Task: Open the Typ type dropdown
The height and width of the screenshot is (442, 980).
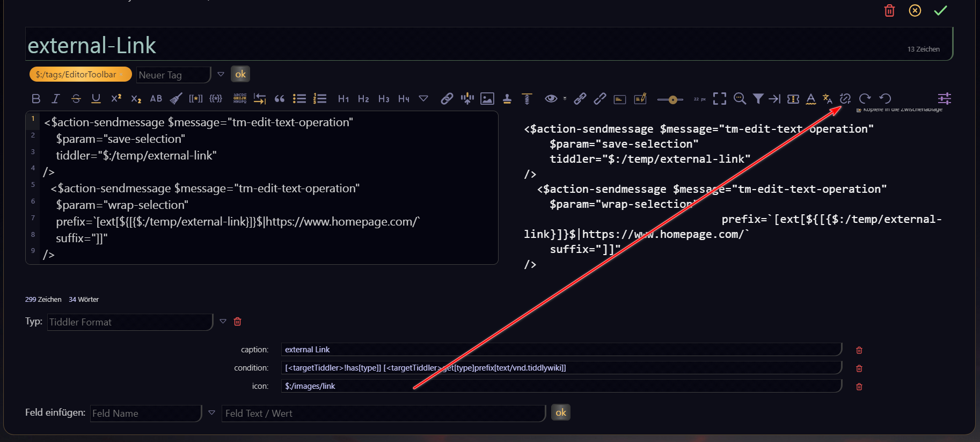Action: [223, 322]
